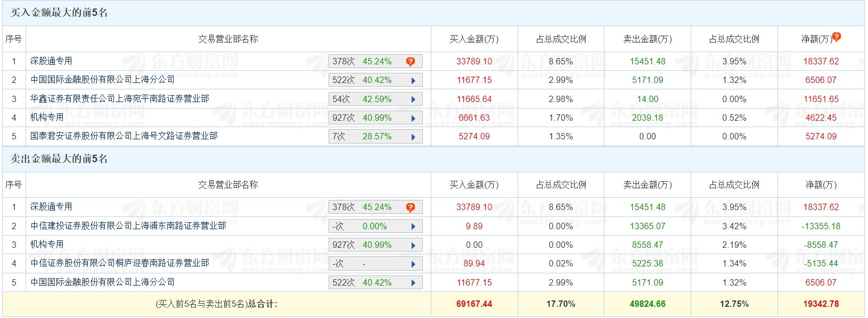
Task: Select buy amount 89.94 cell
Action: coord(474,263)
